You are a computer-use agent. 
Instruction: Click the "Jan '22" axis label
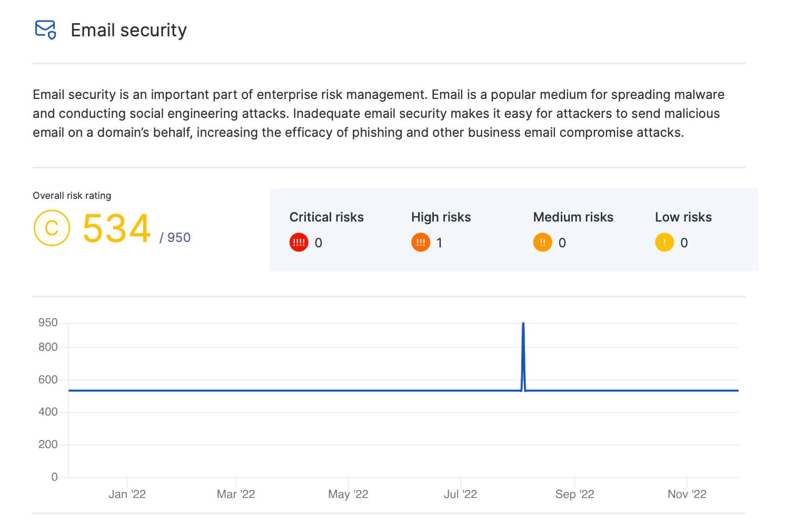coord(126,494)
